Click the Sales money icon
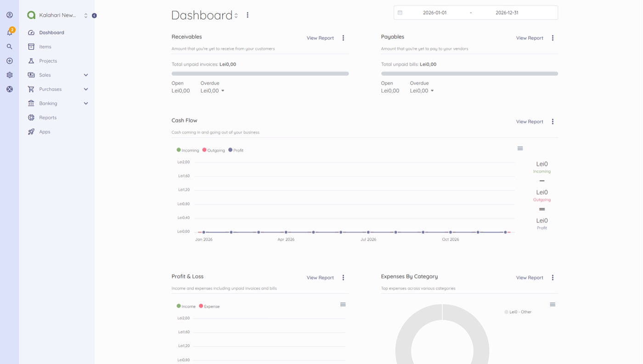 click(x=31, y=75)
